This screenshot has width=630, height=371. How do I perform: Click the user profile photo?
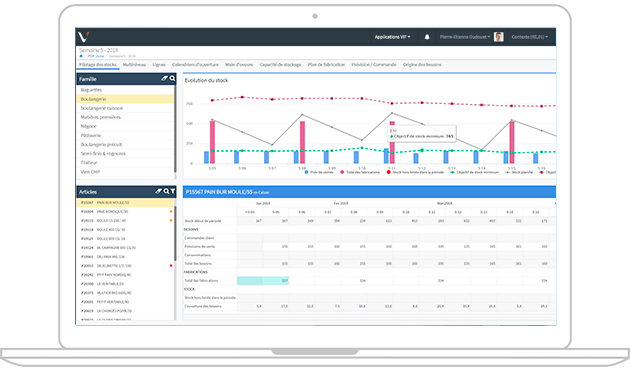(499, 37)
